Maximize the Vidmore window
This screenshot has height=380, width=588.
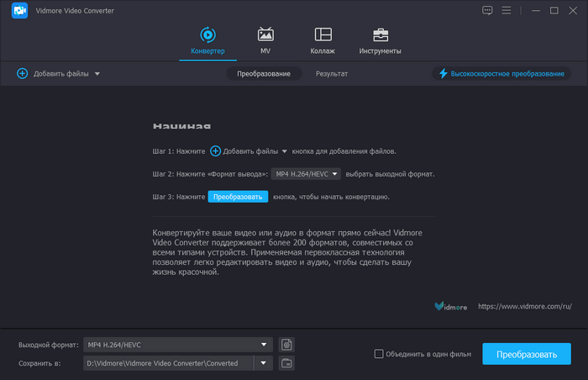coord(554,11)
